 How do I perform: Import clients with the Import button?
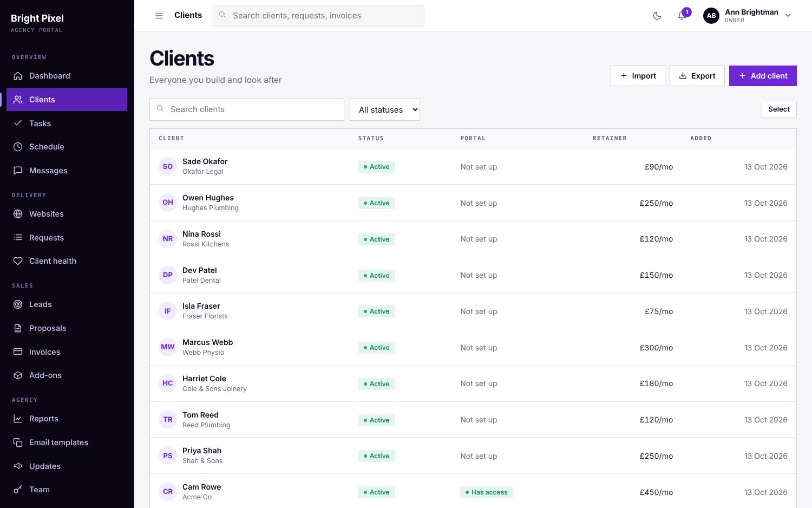click(638, 76)
